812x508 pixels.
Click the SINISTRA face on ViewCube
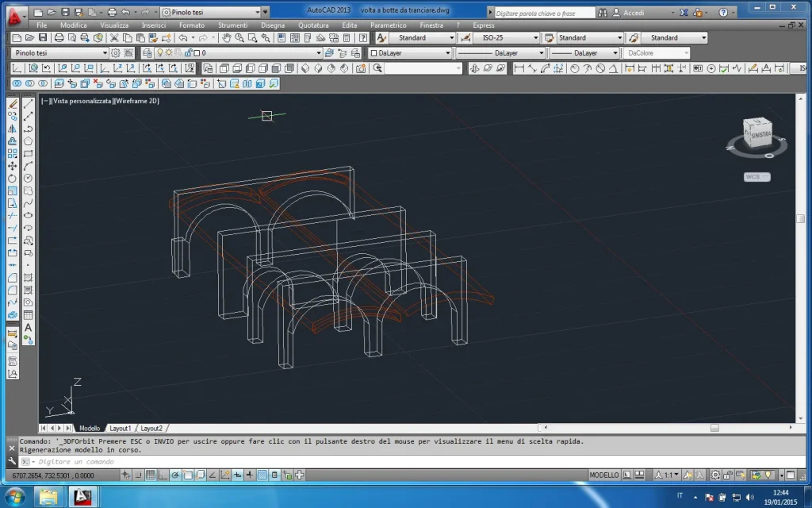click(760, 135)
